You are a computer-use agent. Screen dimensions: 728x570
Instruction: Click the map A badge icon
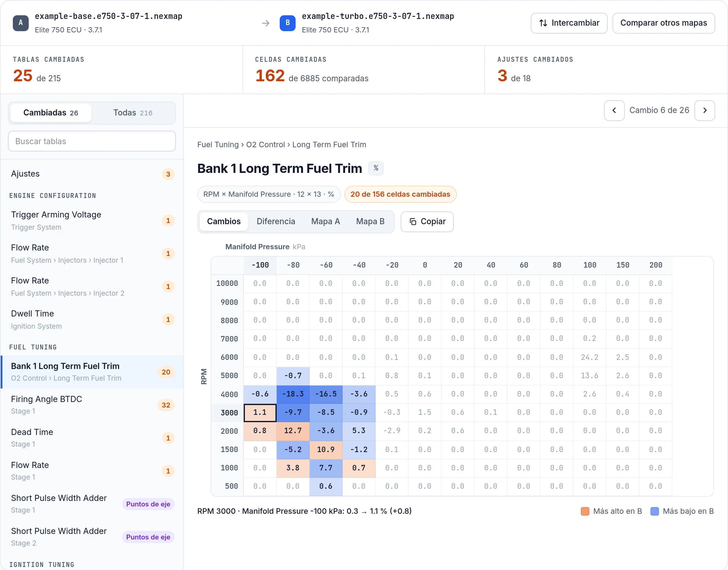(x=21, y=23)
